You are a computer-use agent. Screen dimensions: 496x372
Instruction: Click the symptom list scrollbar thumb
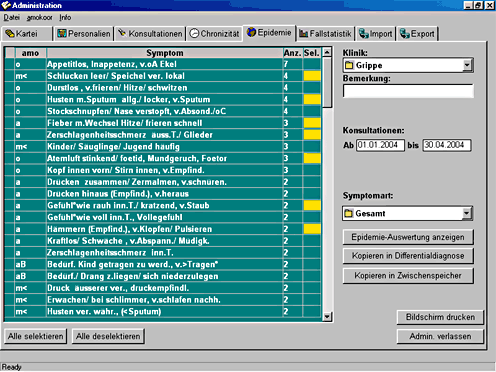tap(327, 82)
